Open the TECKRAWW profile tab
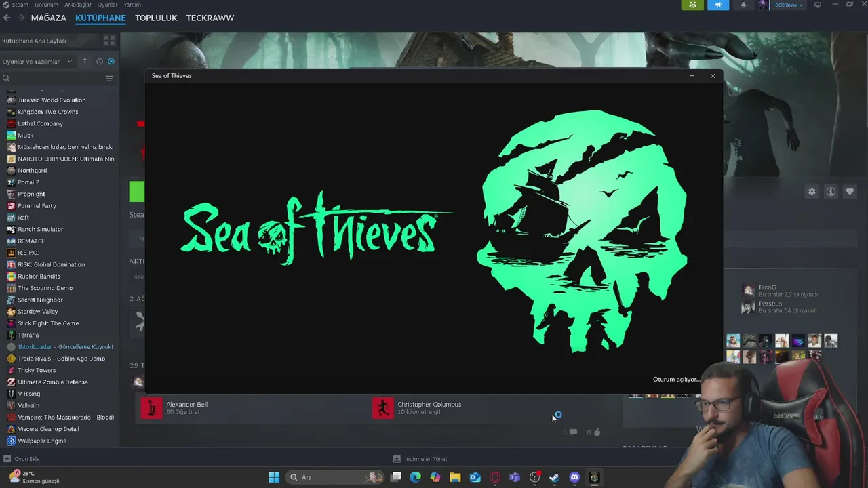 point(210,18)
